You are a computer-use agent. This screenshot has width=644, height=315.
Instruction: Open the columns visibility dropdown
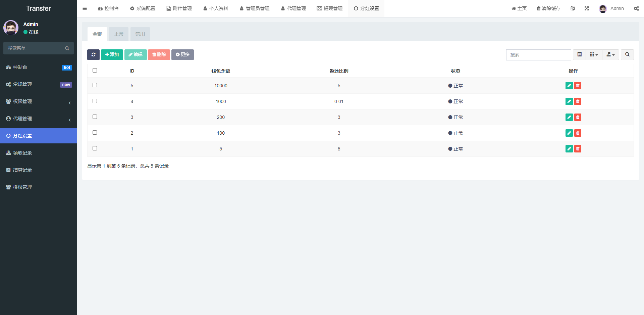(x=594, y=55)
